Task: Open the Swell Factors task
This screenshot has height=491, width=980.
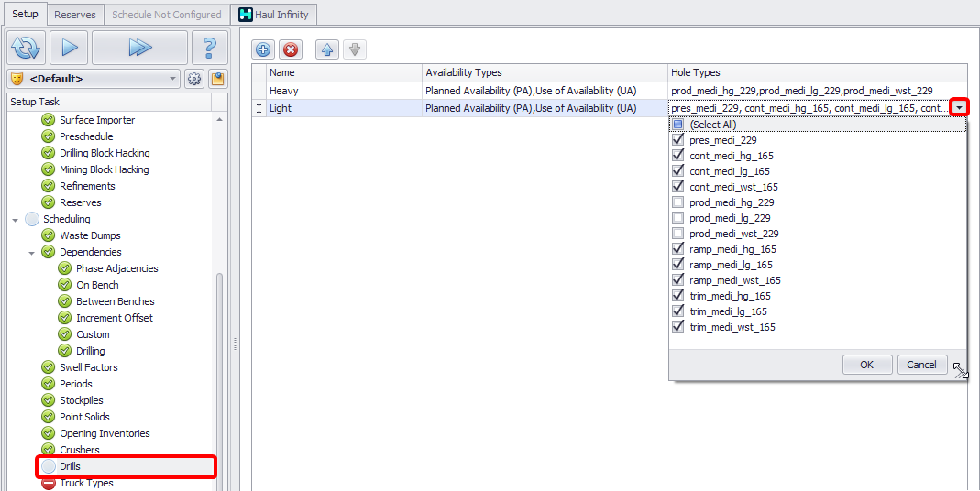Action: pyautogui.click(x=89, y=367)
